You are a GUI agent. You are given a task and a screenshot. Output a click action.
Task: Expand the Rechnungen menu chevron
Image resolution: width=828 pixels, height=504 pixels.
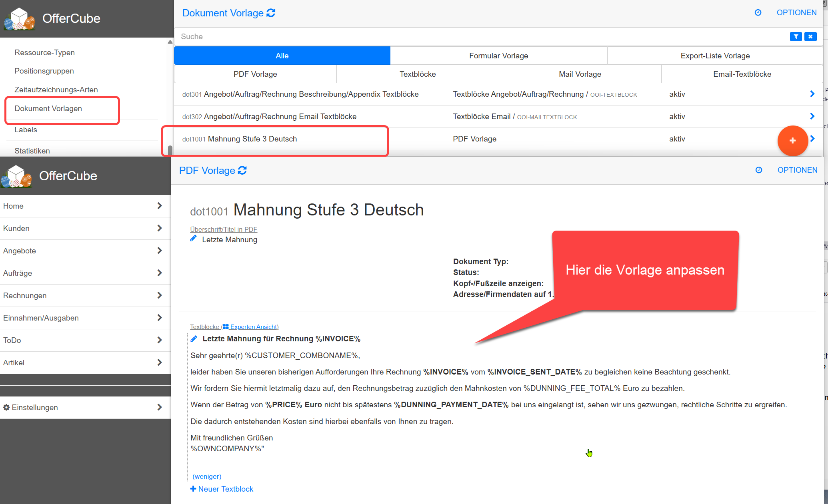coord(160,295)
